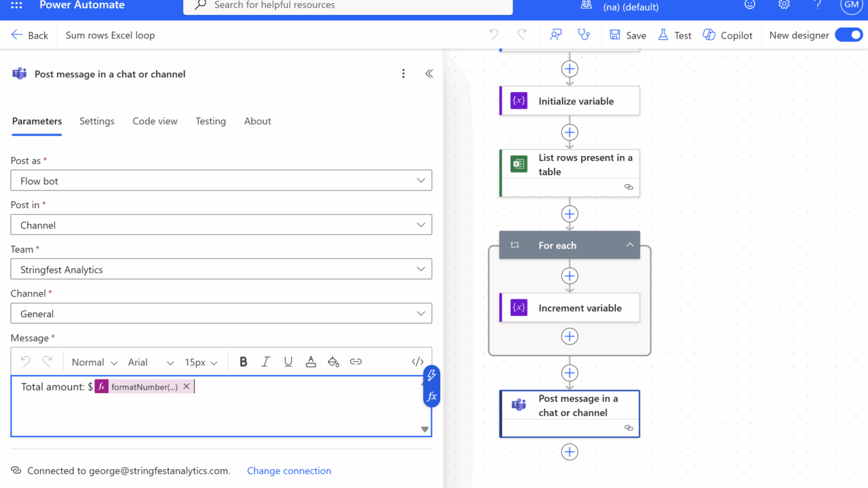This screenshot has width=868, height=488.
Task: Apply bold formatting to message
Action: (243, 362)
